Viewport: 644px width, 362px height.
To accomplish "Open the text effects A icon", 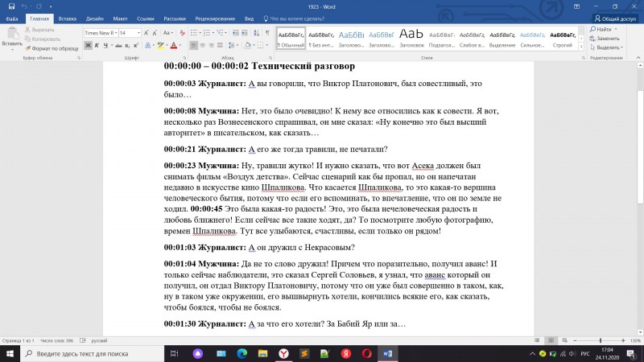I will tap(147, 45).
